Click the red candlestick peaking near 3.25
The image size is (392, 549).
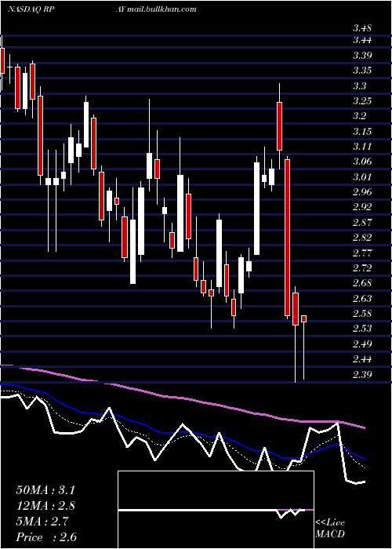pos(279,126)
